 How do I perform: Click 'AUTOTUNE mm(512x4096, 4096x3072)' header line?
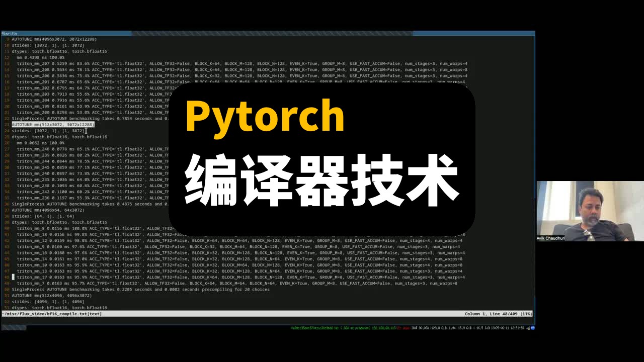52,296
